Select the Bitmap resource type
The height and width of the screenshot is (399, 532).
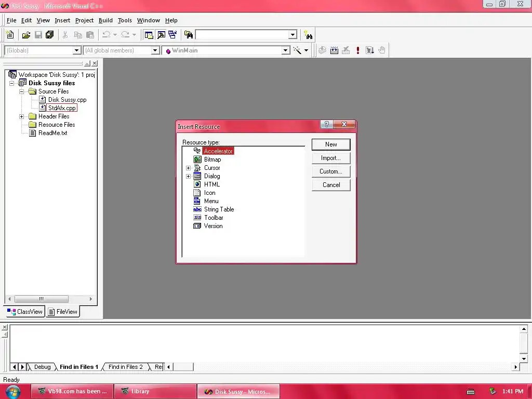coord(212,159)
